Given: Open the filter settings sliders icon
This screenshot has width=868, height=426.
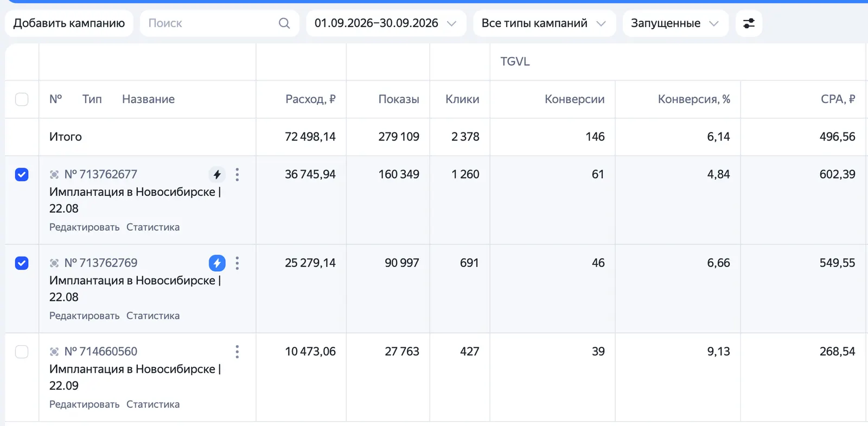Looking at the screenshot, I should (x=749, y=23).
